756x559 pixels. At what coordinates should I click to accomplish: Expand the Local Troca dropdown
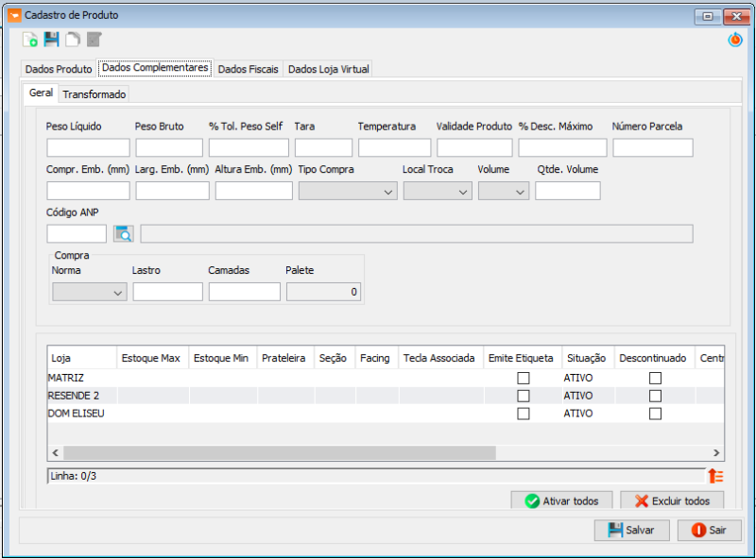pos(438,192)
